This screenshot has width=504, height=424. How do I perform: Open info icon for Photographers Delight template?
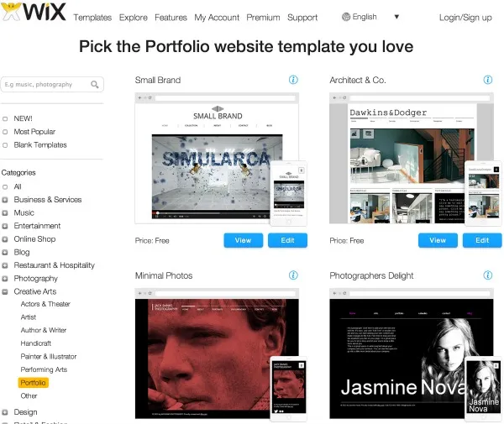click(487, 275)
